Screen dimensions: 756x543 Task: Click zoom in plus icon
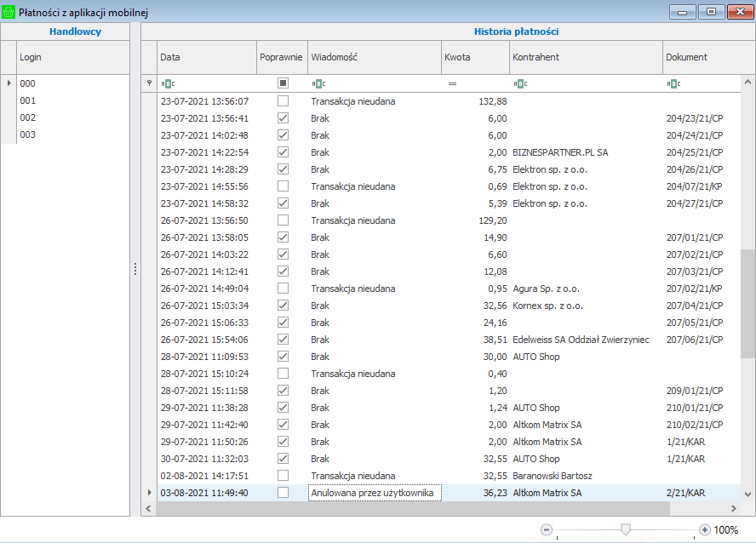(704, 529)
